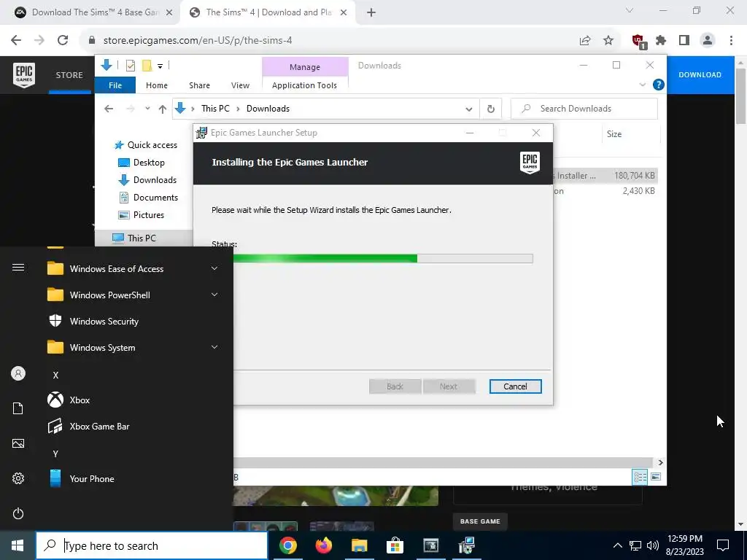Open the Chrome profile avatar

coord(708,41)
